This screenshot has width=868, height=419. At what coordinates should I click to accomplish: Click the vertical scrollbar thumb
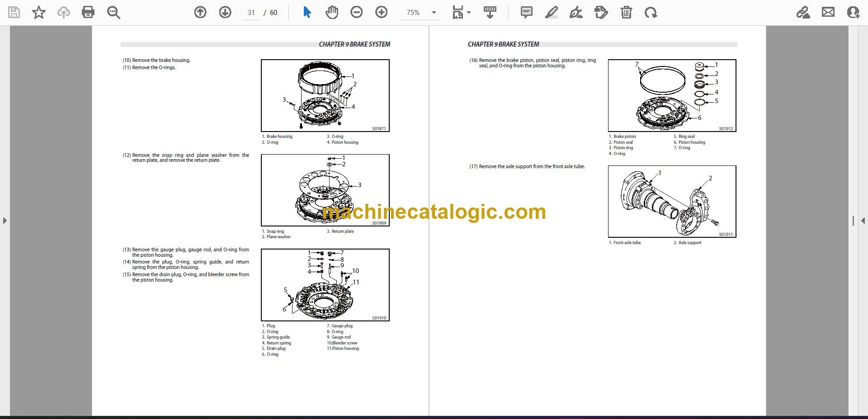(853, 221)
